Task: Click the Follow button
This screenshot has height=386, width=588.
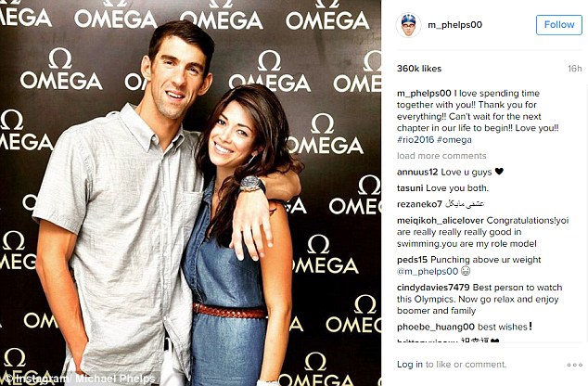Action: pyautogui.click(x=558, y=25)
